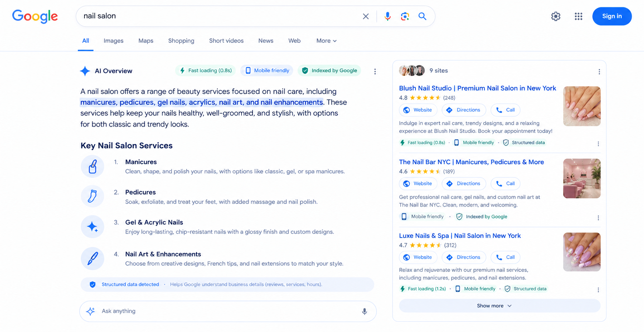This screenshot has width=644, height=332.
Task: Click the Sign in button
Action: 612,16
